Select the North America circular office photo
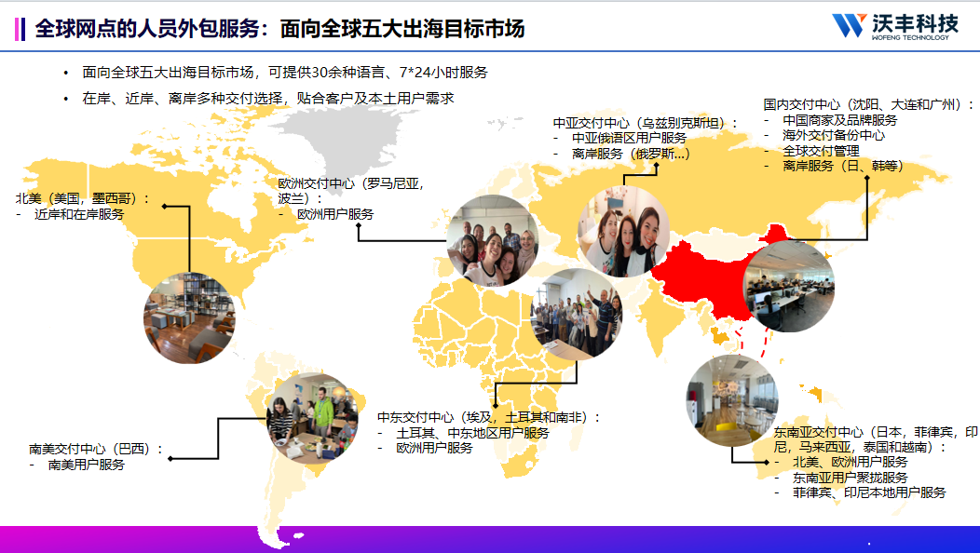This screenshot has width=980, height=553. tap(189, 317)
